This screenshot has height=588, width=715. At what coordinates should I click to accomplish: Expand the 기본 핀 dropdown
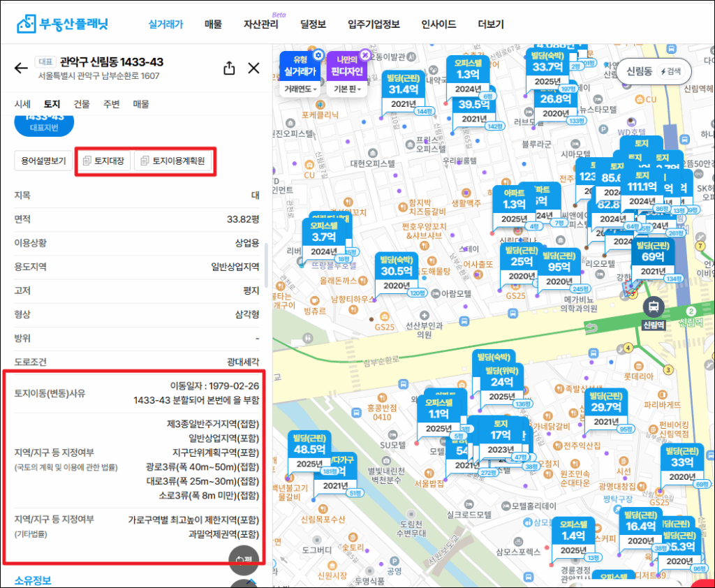[x=347, y=89]
